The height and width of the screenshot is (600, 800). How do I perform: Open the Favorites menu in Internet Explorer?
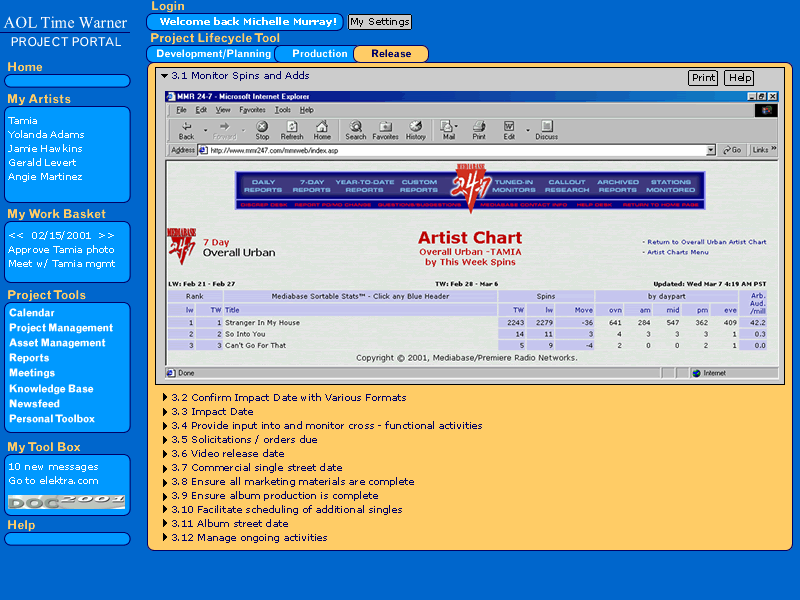pos(252,109)
